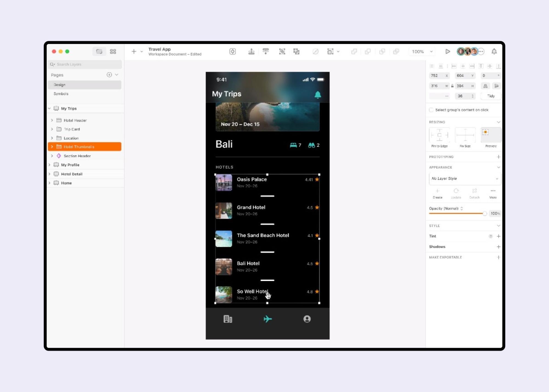Enable Select group's content on click

431,110
